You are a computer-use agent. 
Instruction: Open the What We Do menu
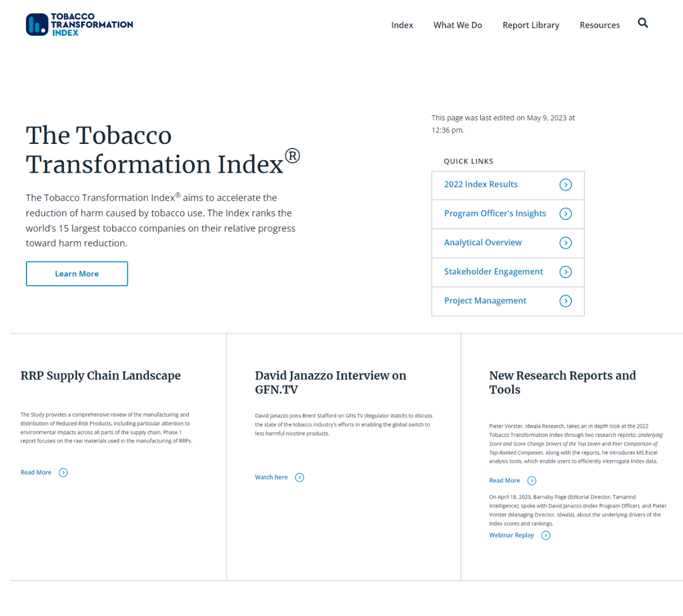tap(457, 25)
